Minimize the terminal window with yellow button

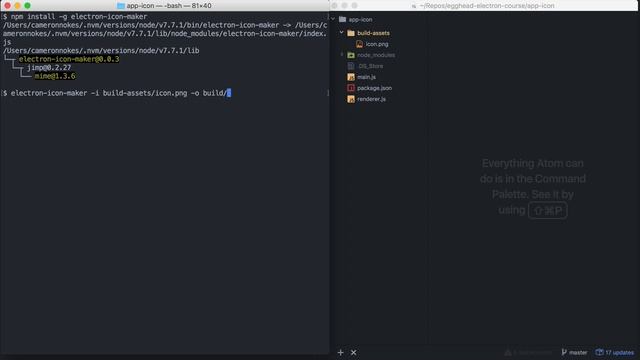coord(17,6)
